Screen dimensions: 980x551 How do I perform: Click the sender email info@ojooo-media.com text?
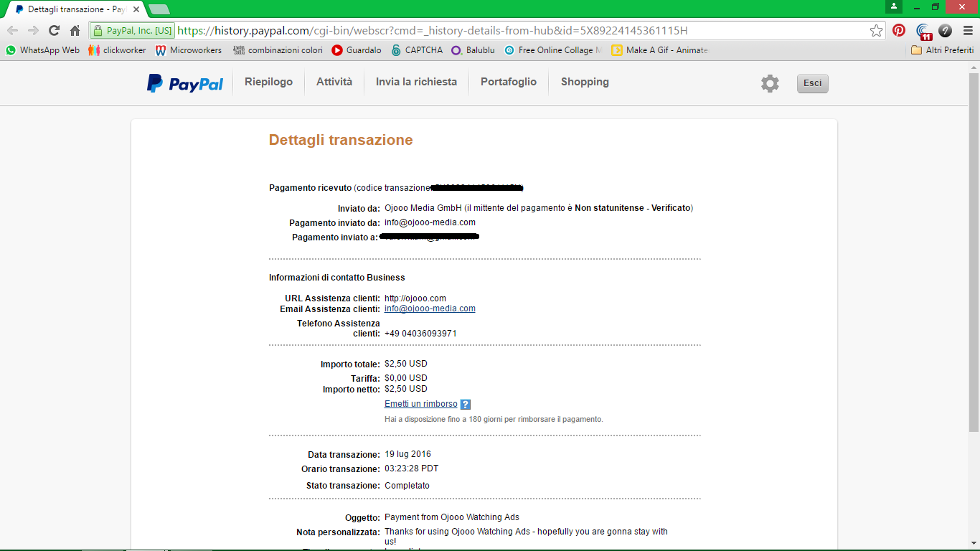[430, 222]
